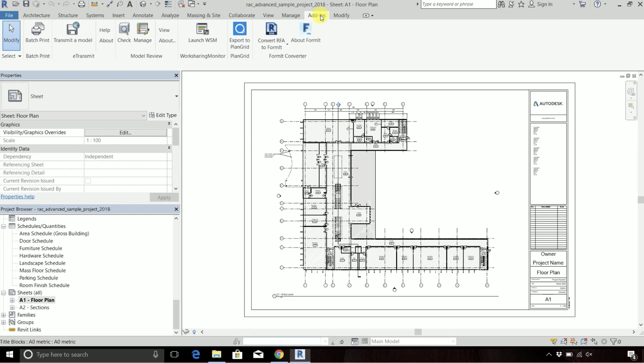Click the keyword search input field
The image size is (644, 363).
tap(457, 4)
